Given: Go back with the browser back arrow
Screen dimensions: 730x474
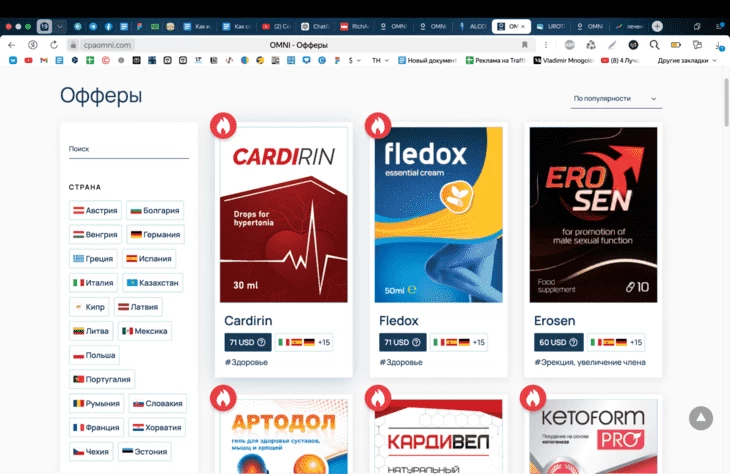Looking at the screenshot, I should (12, 45).
